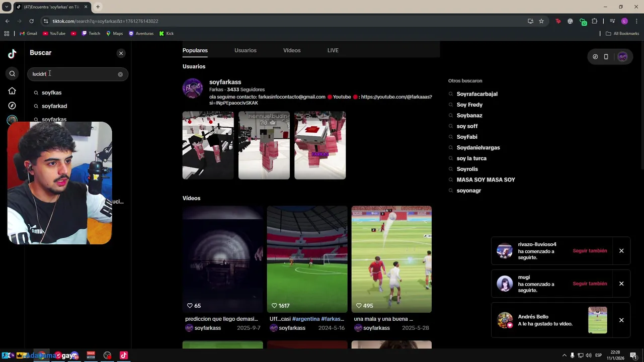Search 'Soy Fredy' from Otros buscaron
The image size is (644, 362).
click(469, 105)
